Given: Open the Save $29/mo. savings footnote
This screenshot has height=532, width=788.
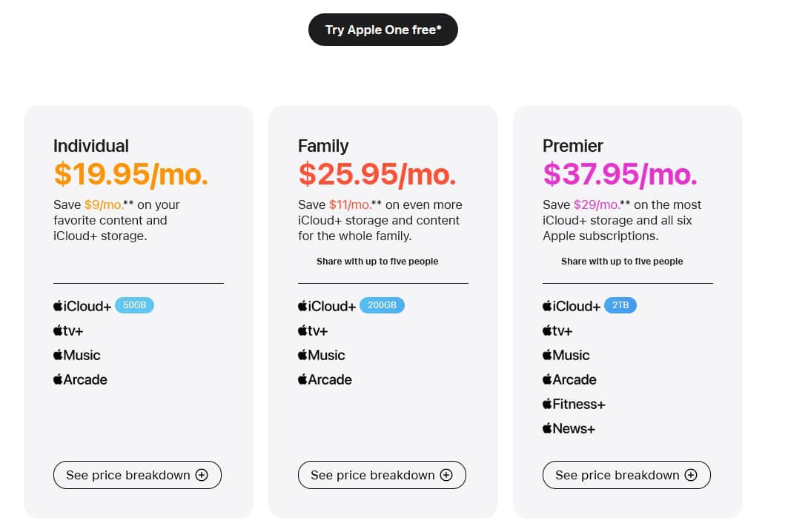Looking at the screenshot, I should point(597,205).
